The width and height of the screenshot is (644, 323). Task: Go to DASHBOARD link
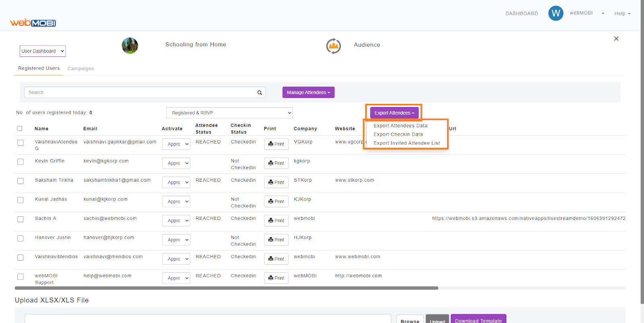522,14
